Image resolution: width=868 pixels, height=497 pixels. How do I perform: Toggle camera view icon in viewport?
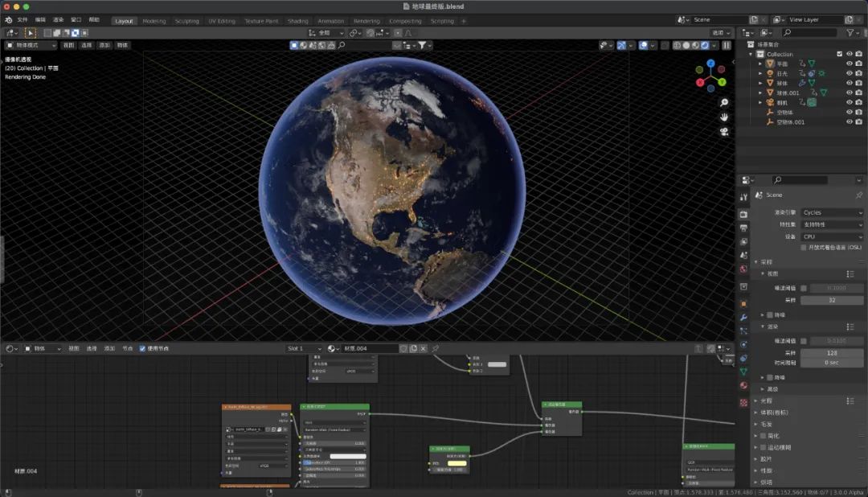pos(723,132)
